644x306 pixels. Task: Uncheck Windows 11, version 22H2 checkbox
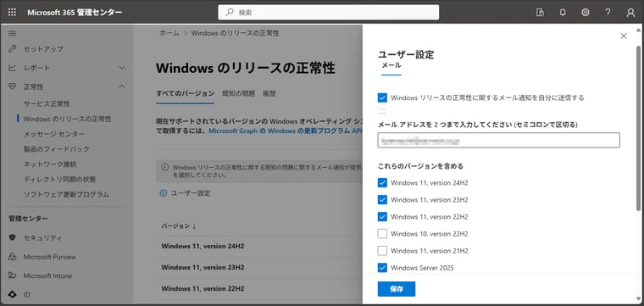[382, 216]
